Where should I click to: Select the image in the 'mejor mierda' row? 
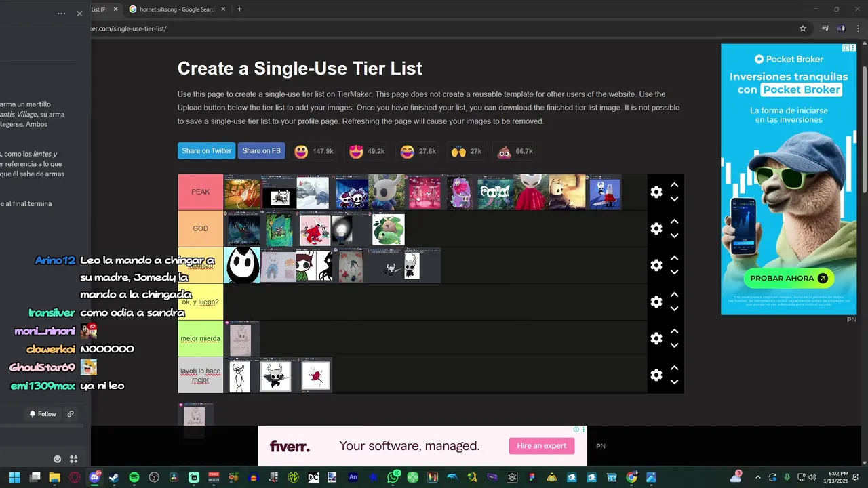[x=241, y=338]
